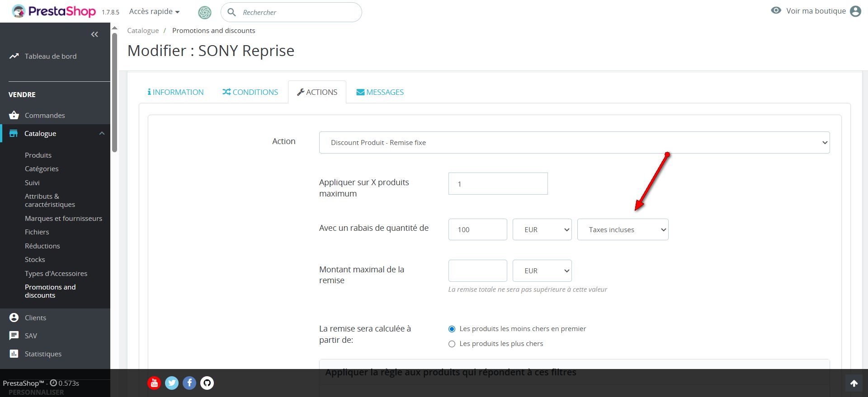Open Catalogue breadcrumb link
This screenshot has height=397, width=868.
[143, 31]
